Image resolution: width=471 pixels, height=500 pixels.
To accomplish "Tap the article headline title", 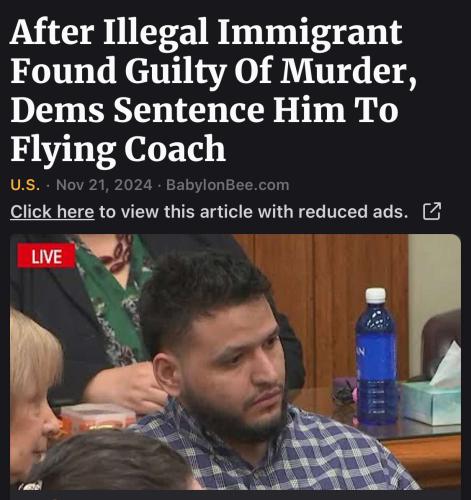I will (213, 89).
